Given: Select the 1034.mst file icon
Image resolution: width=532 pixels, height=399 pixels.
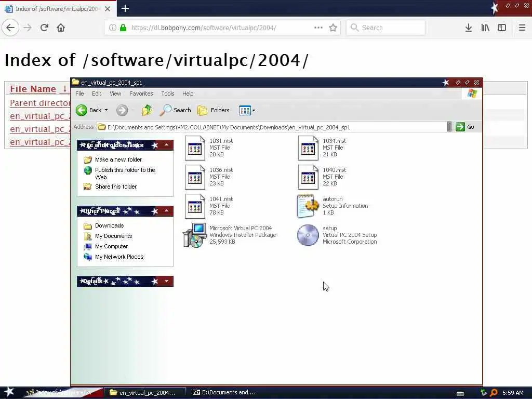Looking at the screenshot, I should (308, 148).
